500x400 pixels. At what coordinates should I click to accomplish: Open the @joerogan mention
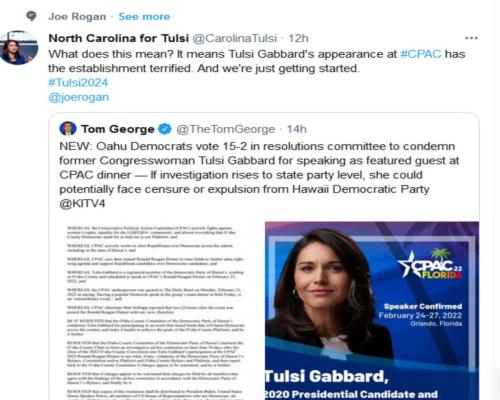(x=79, y=97)
